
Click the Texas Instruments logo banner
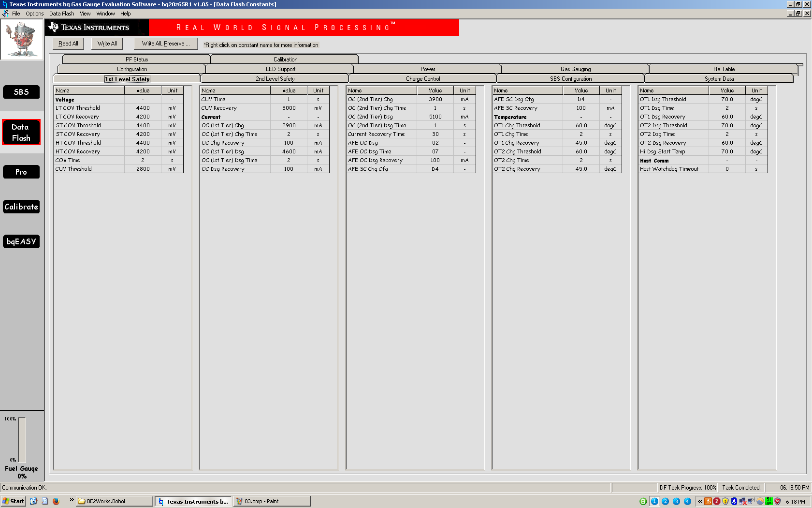click(x=97, y=28)
